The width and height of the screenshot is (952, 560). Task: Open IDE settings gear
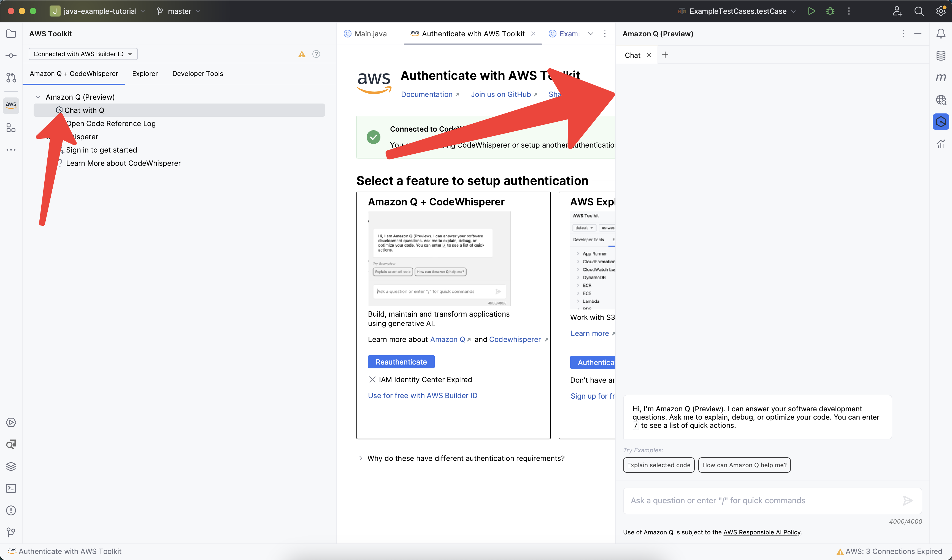coord(941,11)
